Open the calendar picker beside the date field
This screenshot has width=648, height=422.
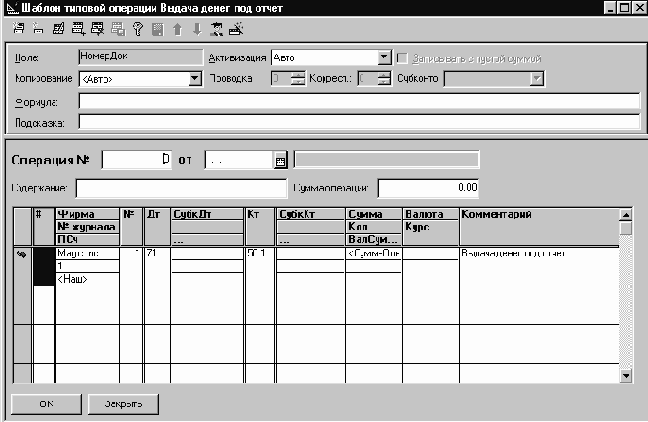(280, 160)
